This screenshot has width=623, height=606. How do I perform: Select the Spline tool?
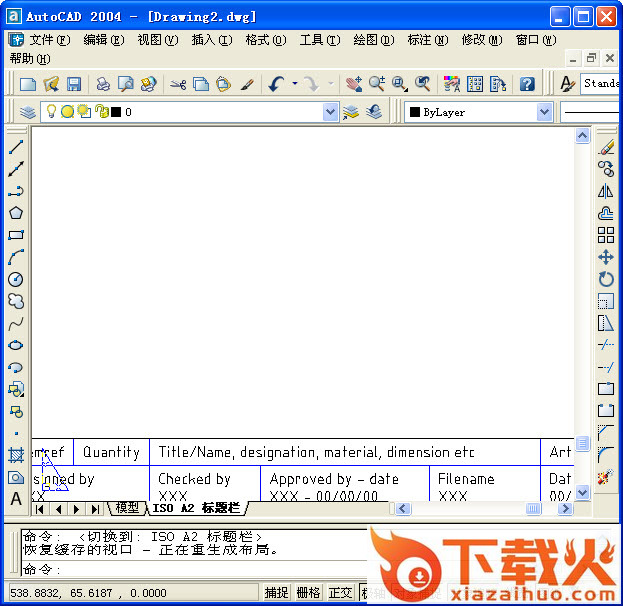(x=16, y=323)
